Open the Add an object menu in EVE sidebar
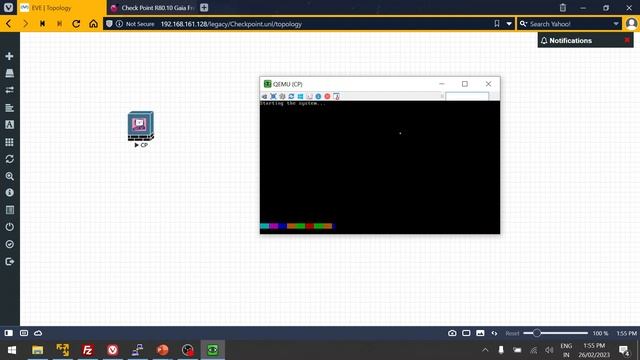Viewport: 640px width, 360px height. [x=9, y=56]
